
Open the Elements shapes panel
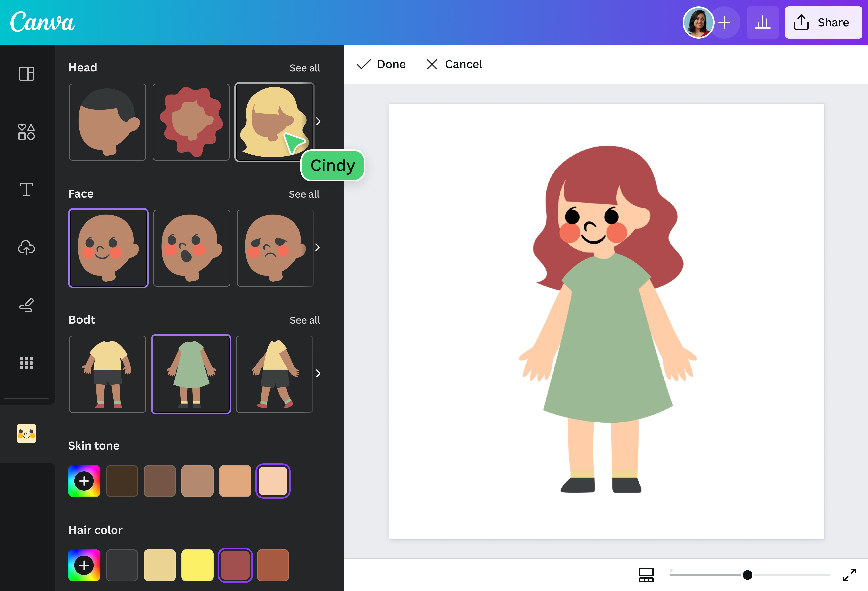point(26,132)
